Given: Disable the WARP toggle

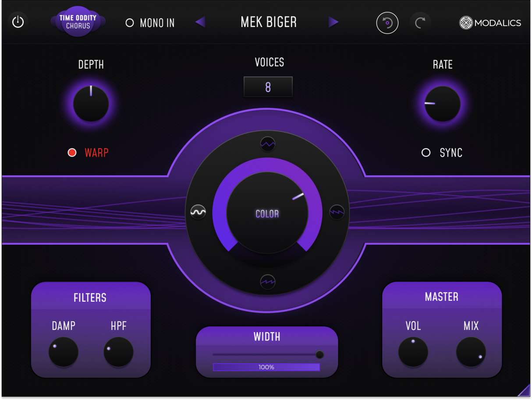Looking at the screenshot, I should [x=72, y=153].
